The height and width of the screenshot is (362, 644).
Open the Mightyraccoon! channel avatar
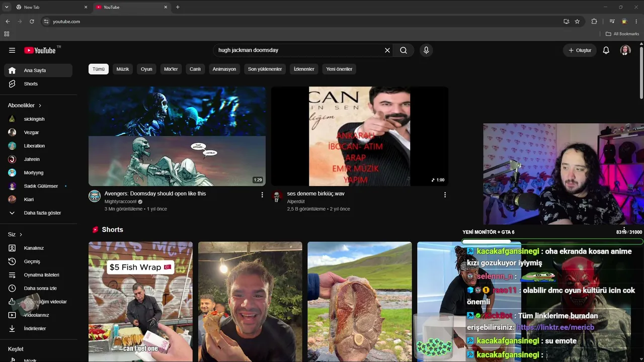95,196
